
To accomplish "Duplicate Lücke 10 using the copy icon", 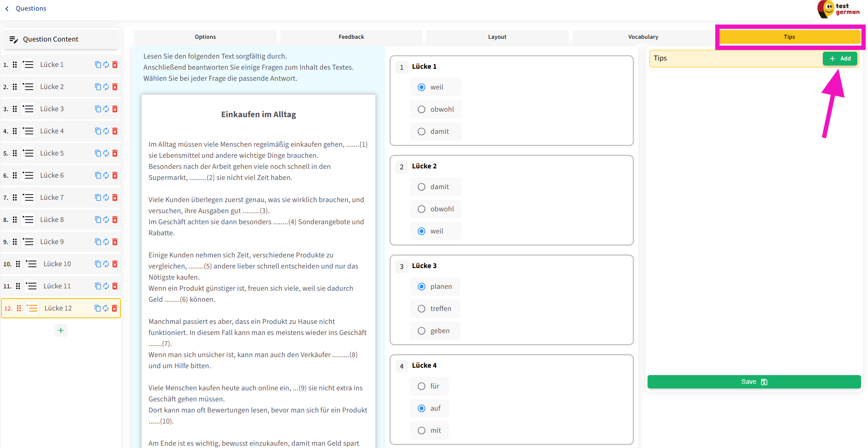I will pos(98,264).
